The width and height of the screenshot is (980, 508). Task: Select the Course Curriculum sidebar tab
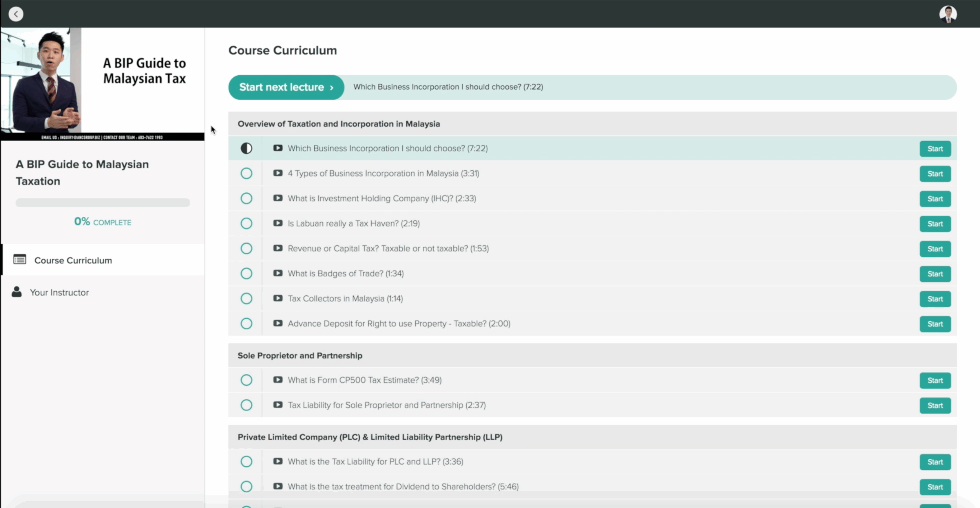(73, 260)
